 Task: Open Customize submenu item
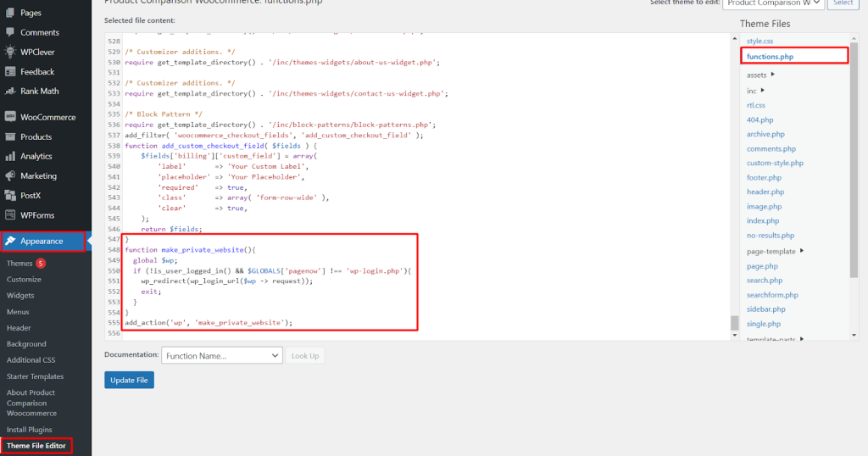pos(24,280)
